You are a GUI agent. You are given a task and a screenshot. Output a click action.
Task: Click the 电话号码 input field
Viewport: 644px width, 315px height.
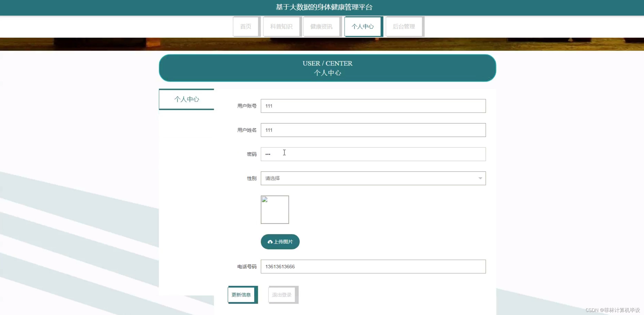(373, 267)
